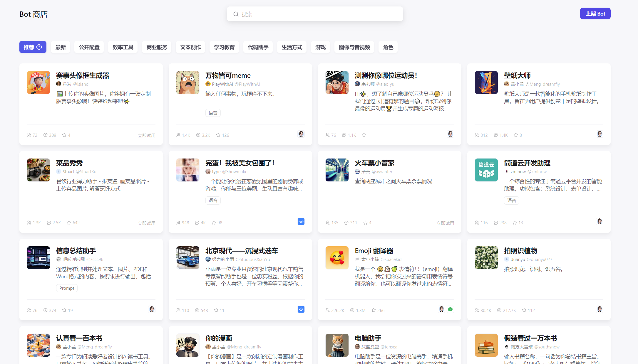Click the blue double-arrow icon on 北京现代 card
638x364 pixels.
301,309
